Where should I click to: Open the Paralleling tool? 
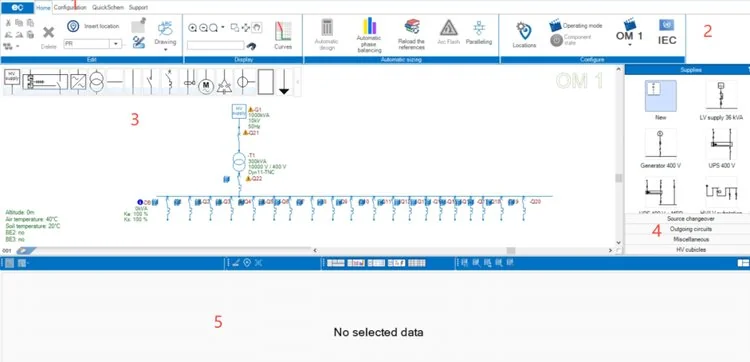click(x=479, y=33)
